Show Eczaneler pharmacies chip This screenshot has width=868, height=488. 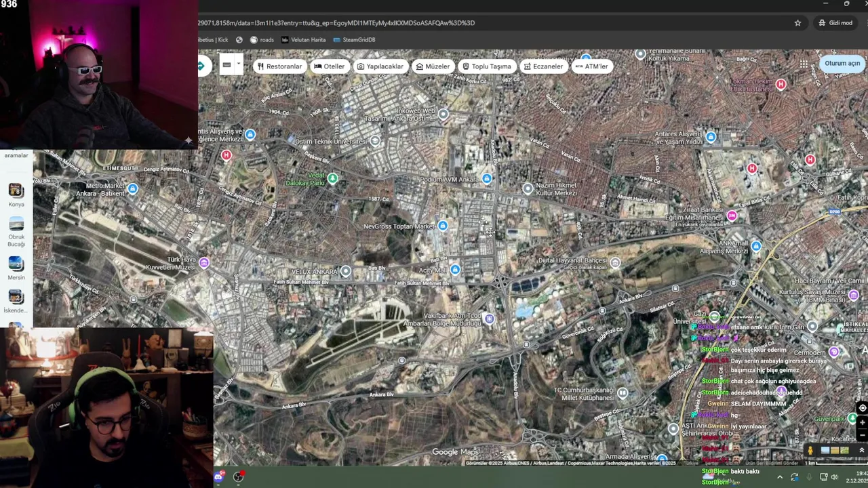point(543,66)
